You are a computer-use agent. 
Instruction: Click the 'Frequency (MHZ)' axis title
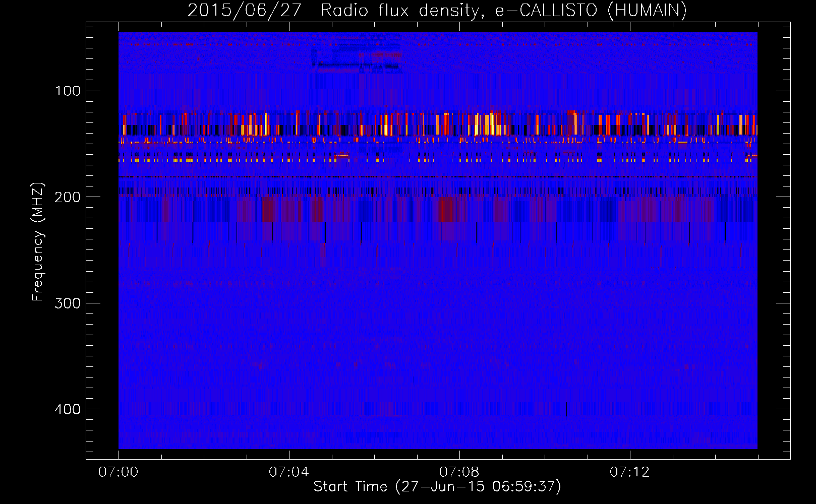pos(38,241)
